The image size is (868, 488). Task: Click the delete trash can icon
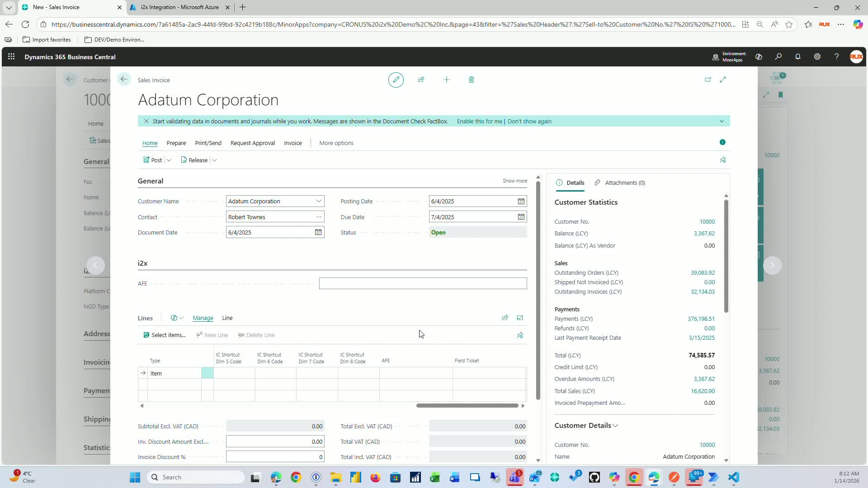pyautogui.click(x=471, y=80)
